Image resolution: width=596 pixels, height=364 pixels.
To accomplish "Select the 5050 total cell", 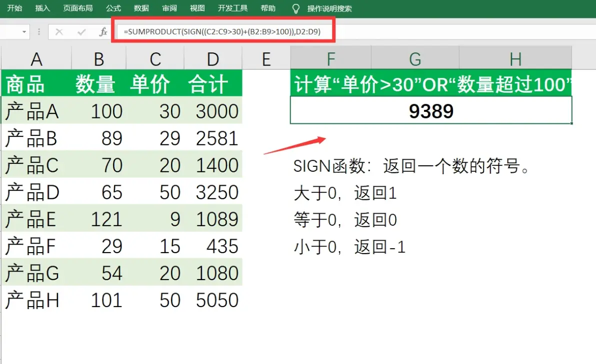I will (x=213, y=300).
